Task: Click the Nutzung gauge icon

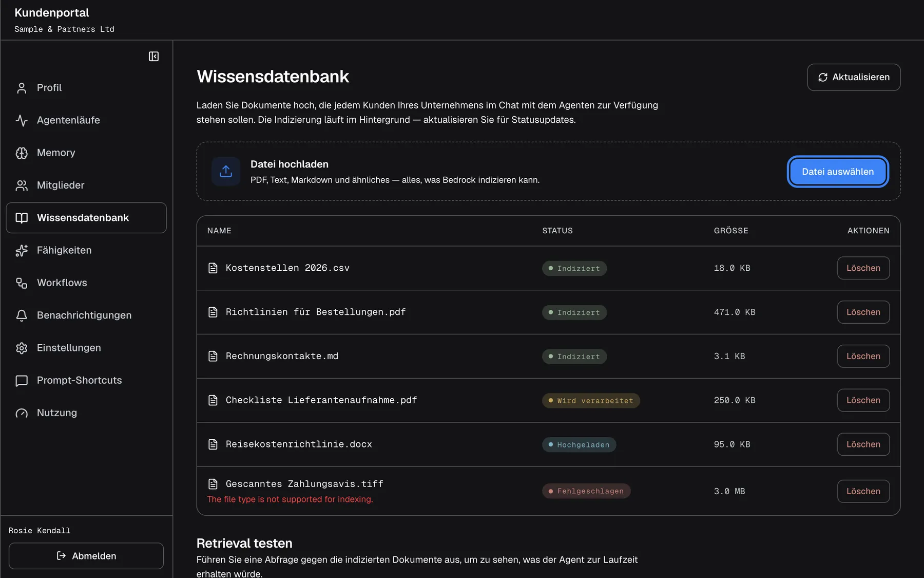Action: (22, 413)
